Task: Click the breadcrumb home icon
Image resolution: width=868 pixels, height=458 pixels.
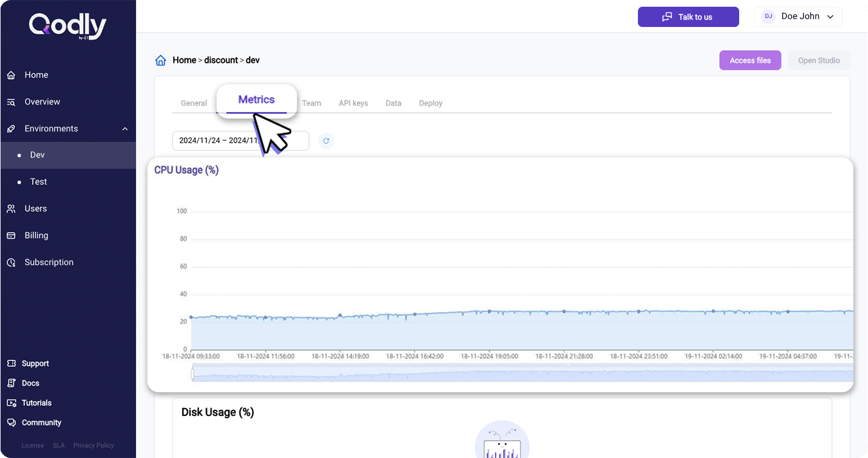Action: 161,61
